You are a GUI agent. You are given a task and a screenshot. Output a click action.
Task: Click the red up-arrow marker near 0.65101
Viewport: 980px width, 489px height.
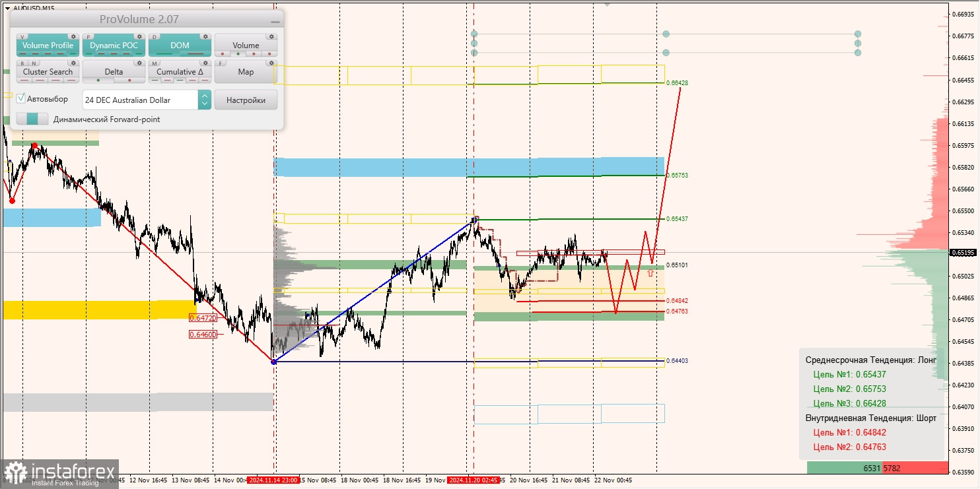point(650,273)
